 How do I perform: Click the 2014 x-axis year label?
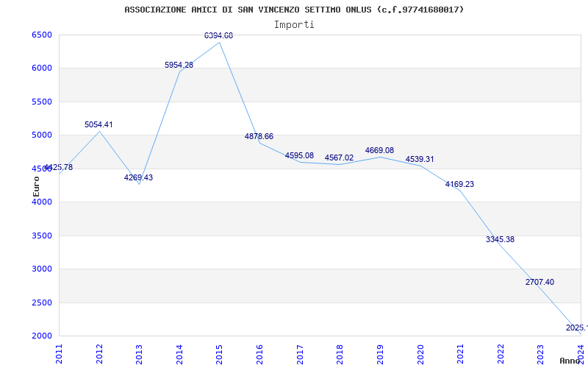click(179, 354)
